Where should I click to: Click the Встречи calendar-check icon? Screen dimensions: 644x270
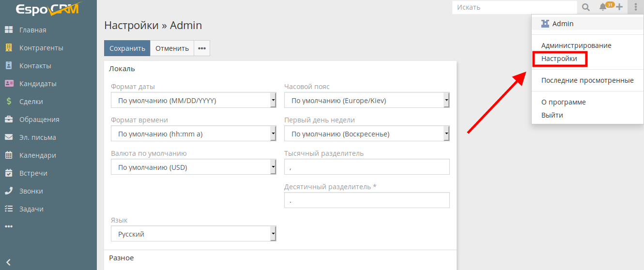point(9,173)
